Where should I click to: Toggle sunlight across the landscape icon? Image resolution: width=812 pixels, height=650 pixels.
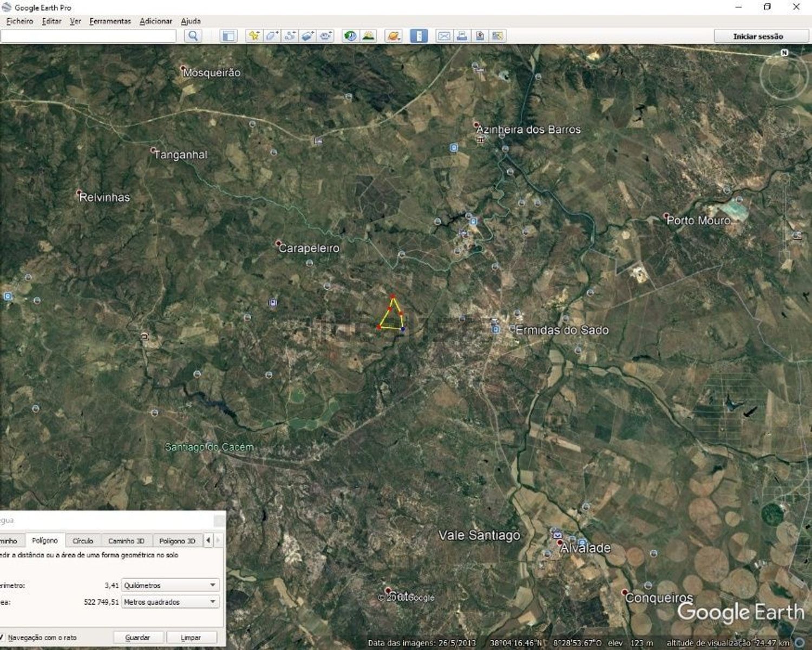369,36
